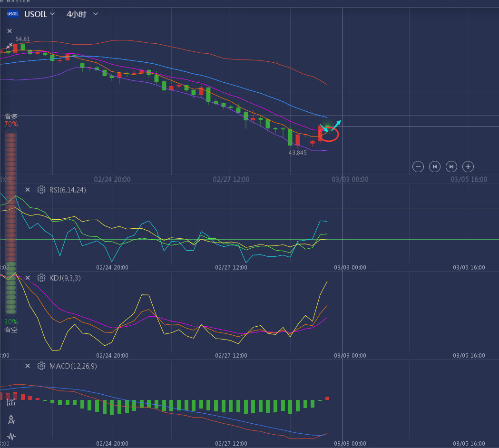
Task: Select the drawing compass tool icon
Action: (x=11, y=419)
